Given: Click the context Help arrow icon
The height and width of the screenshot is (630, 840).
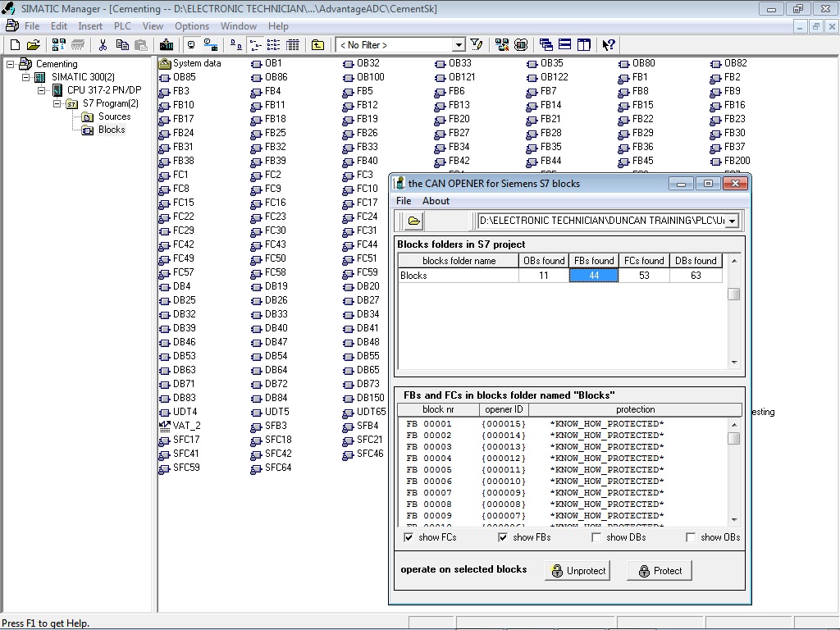Looking at the screenshot, I should [x=609, y=45].
